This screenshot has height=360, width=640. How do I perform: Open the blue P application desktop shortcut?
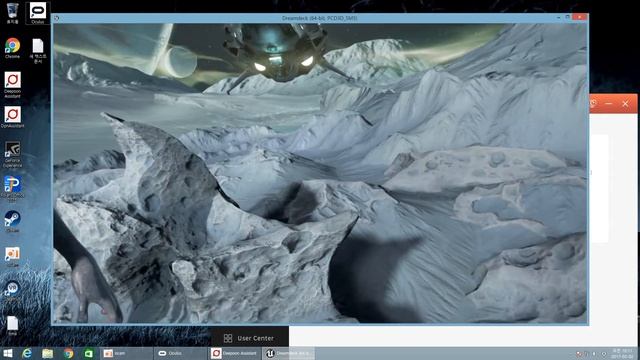(12, 189)
